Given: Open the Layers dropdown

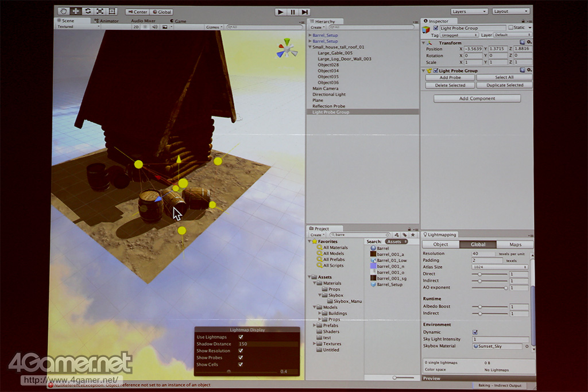Looking at the screenshot, I should 469,11.
